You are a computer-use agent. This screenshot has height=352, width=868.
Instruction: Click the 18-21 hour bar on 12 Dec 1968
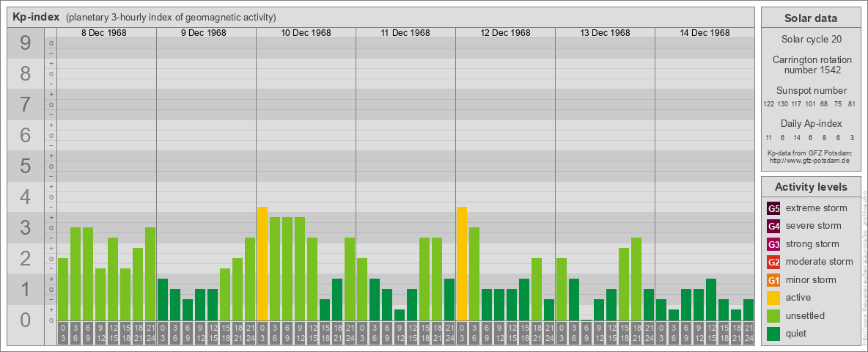click(537, 290)
